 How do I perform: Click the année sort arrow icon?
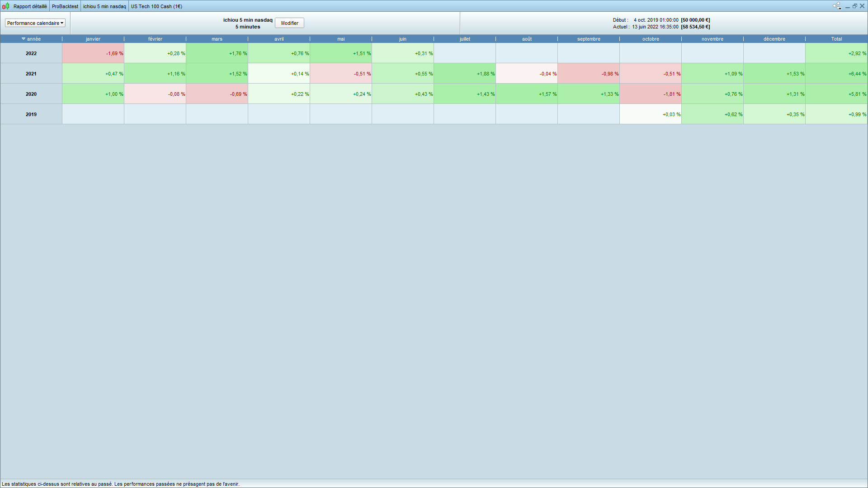[24, 39]
